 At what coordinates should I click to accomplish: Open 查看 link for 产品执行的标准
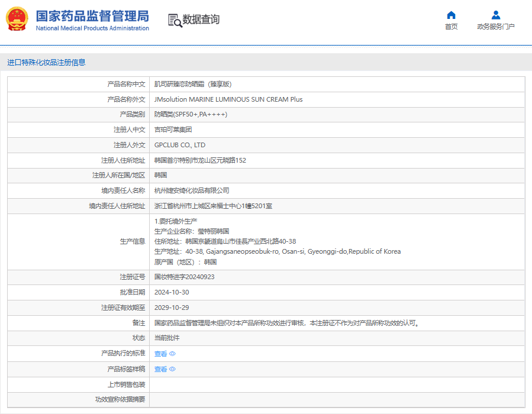pos(160,354)
